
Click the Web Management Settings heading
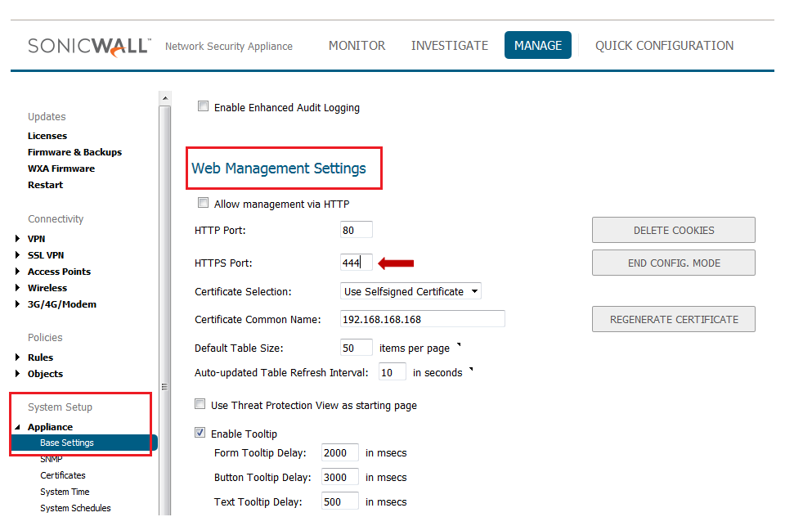click(x=279, y=169)
